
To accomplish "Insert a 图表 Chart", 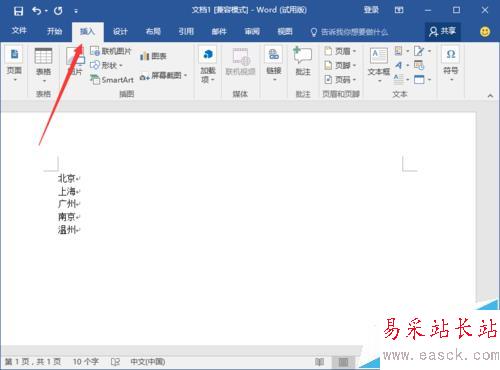I will (153, 56).
